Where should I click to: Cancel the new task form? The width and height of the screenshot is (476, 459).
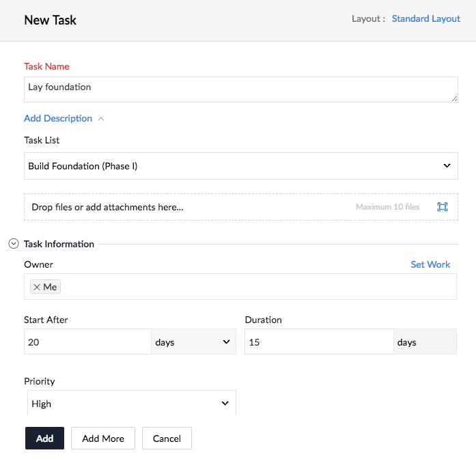(167, 439)
